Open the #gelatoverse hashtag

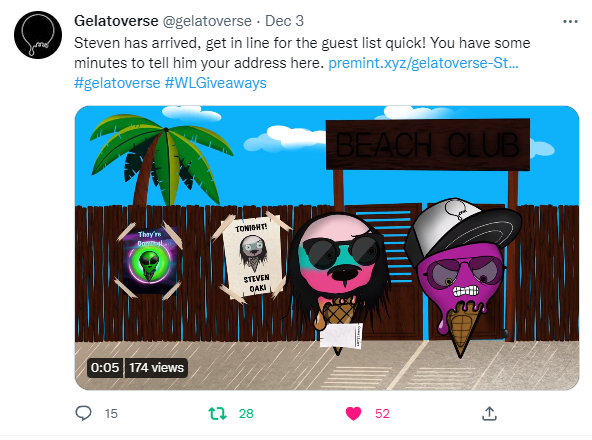coord(117,83)
